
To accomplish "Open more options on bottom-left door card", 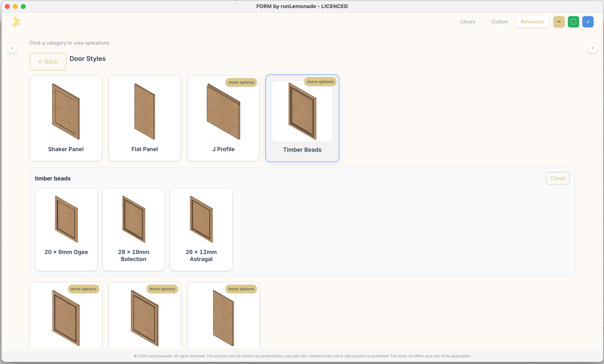I will pos(83,289).
